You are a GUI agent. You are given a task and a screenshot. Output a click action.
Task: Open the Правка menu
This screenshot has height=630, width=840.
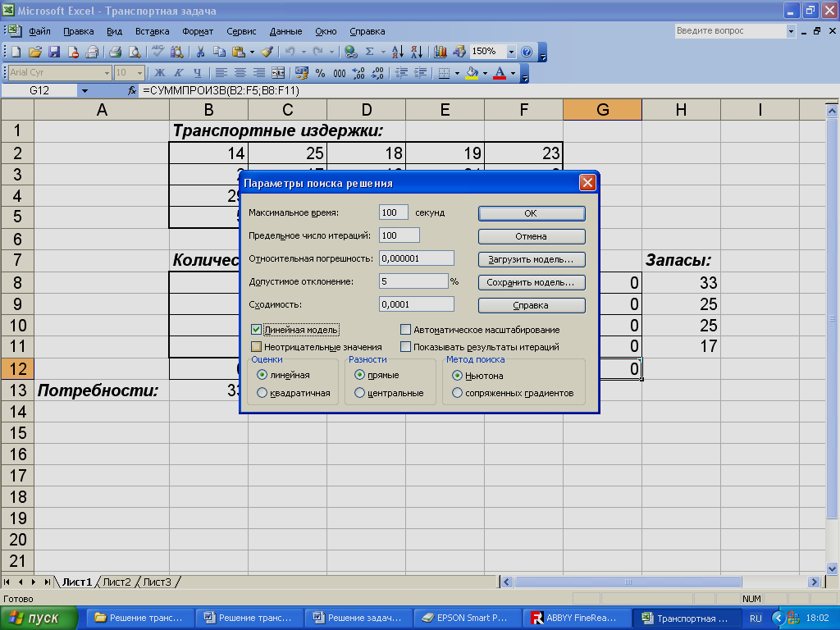78,31
